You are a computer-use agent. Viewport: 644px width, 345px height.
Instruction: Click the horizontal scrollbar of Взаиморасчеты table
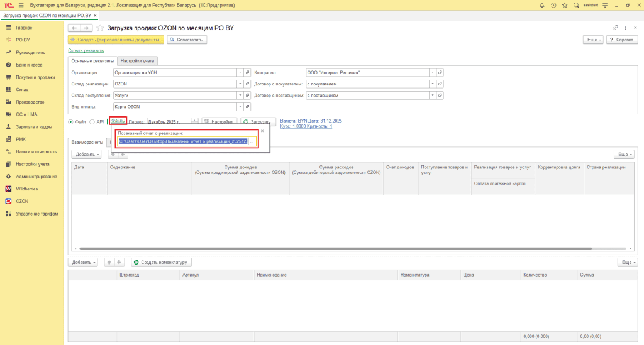pos(336,249)
